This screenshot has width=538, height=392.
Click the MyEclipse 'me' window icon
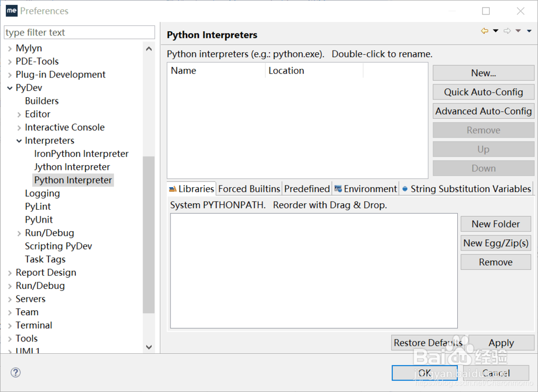[11, 11]
